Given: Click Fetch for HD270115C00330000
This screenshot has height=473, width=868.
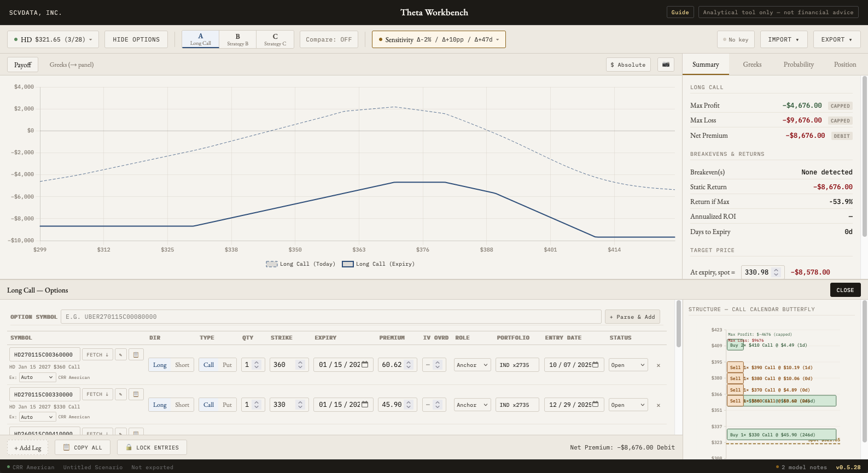Looking at the screenshot, I should tap(97, 394).
